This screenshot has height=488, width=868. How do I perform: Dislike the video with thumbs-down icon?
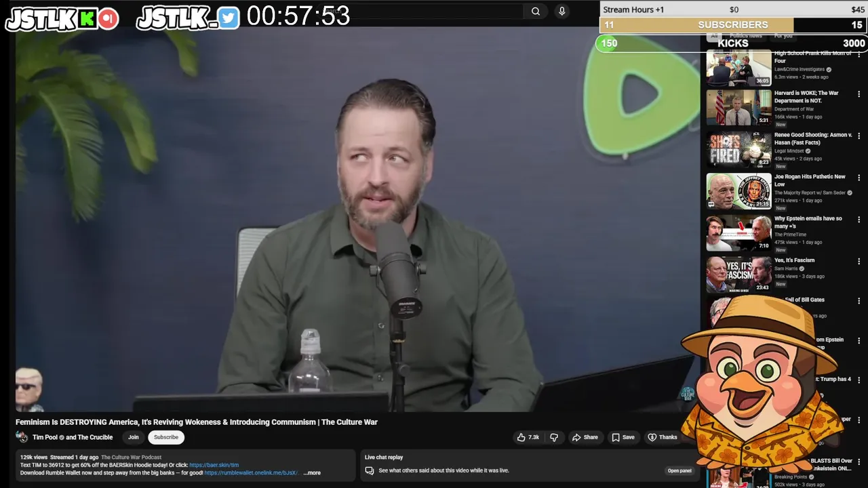click(553, 437)
